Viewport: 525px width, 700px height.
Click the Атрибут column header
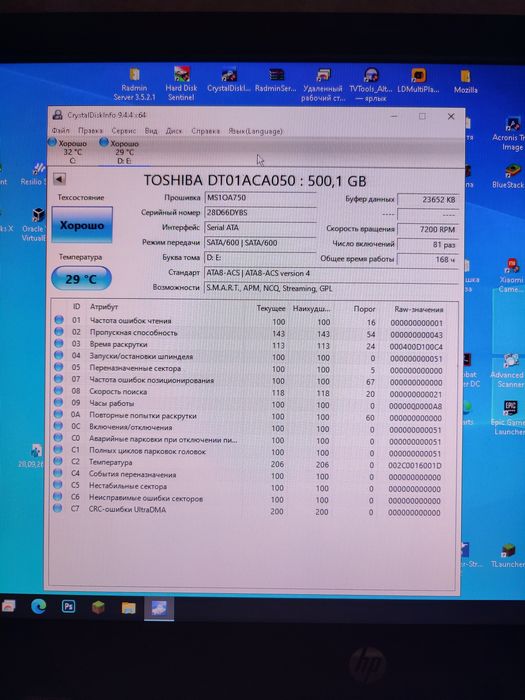pos(104,307)
